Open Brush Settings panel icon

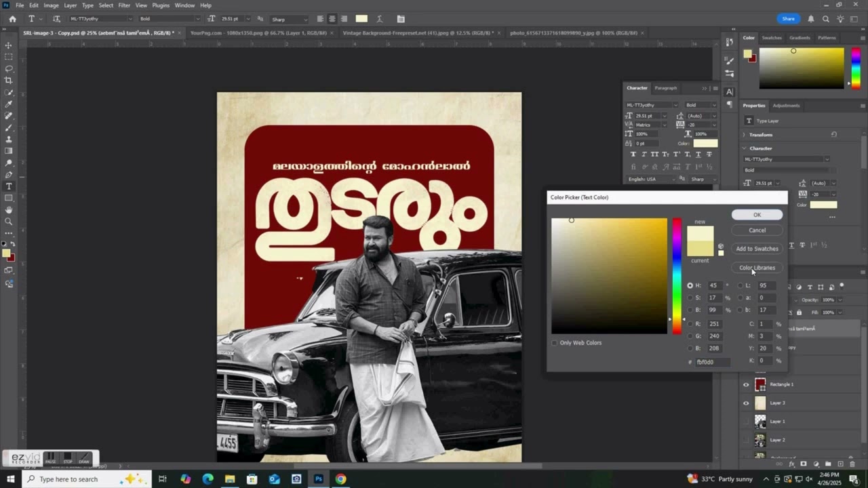tap(729, 60)
